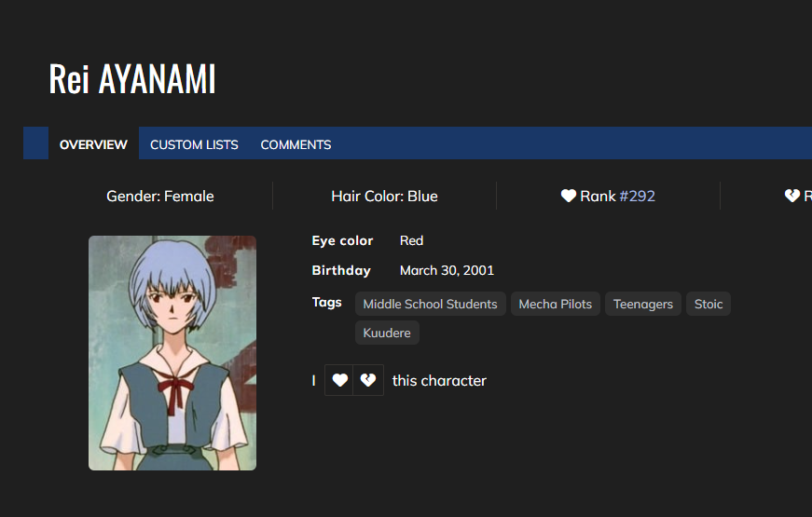Select the Middle School Students tag
The image size is (812, 517).
[430, 304]
